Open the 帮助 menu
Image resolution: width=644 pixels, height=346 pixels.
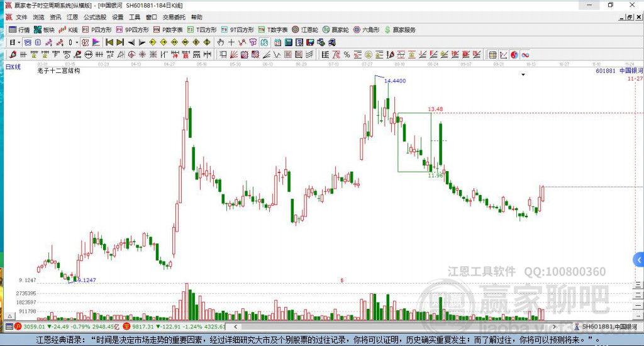197,17
